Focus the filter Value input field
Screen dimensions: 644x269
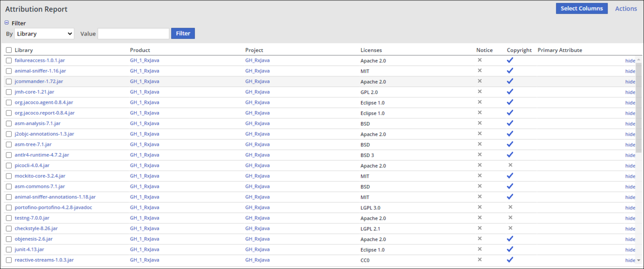pyautogui.click(x=133, y=34)
